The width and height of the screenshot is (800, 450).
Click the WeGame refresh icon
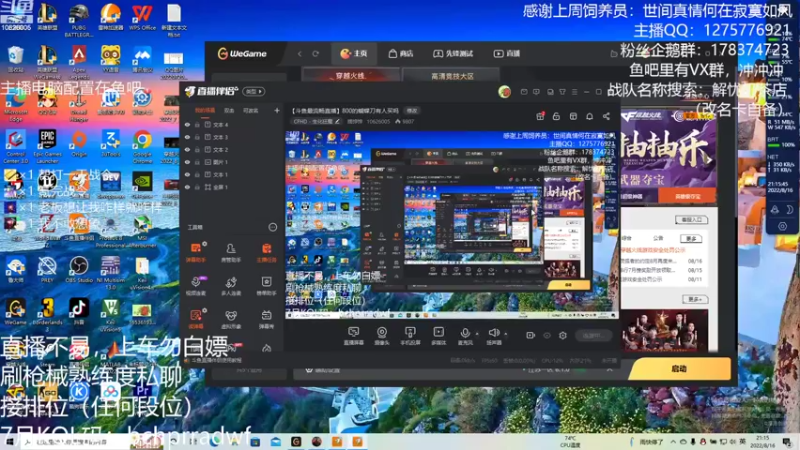pyautogui.click(x=315, y=54)
